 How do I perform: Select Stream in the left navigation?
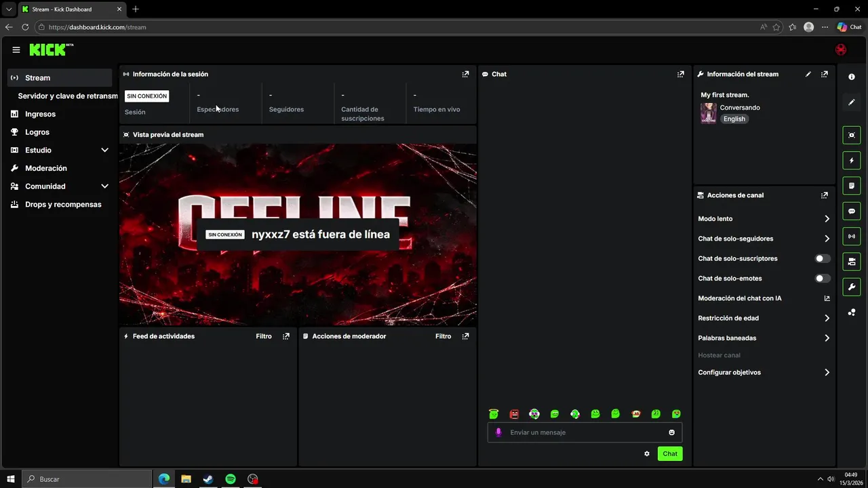click(x=60, y=78)
